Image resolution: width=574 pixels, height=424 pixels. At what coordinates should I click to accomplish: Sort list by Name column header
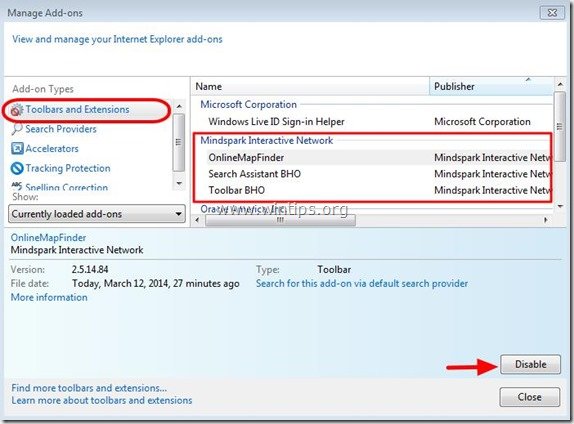(310, 86)
